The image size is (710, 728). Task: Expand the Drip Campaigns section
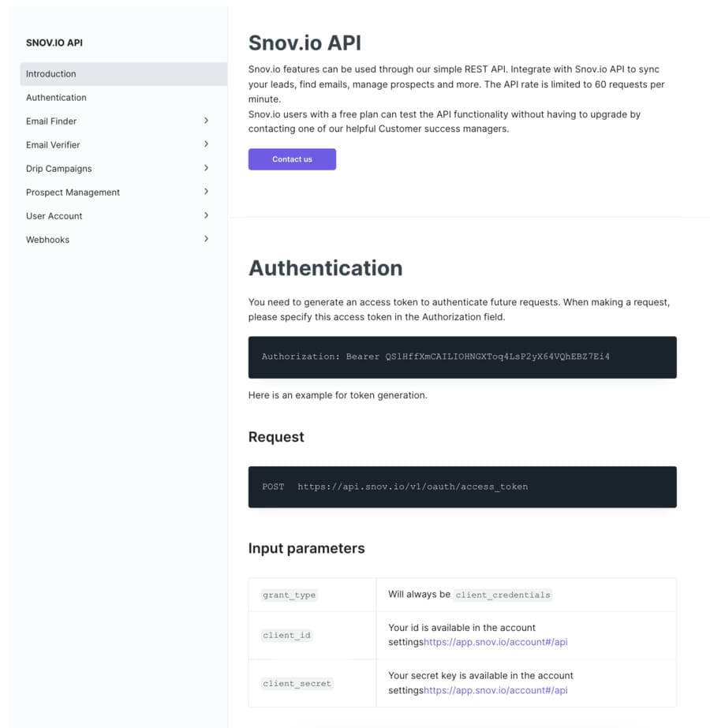206,168
